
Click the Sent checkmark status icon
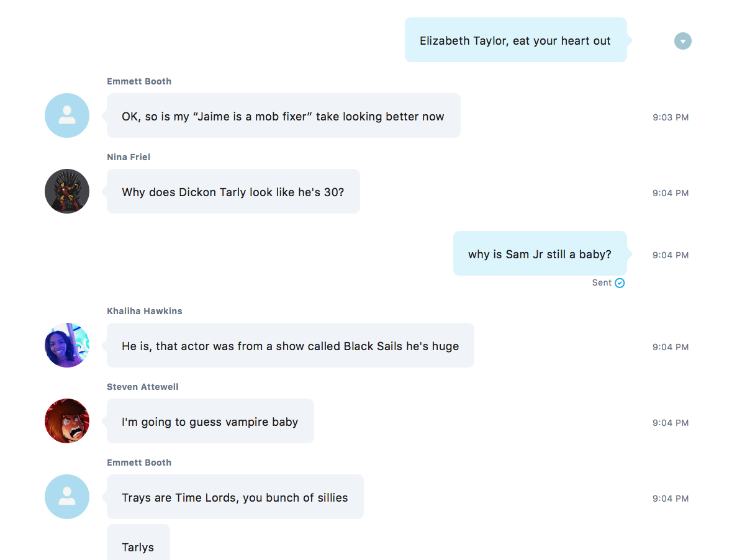click(x=620, y=283)
